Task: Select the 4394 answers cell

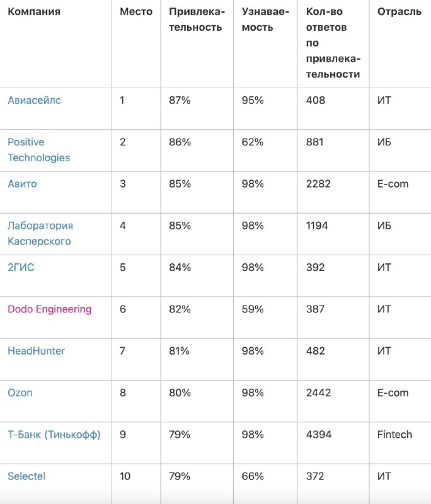Action: pos(318,435)
